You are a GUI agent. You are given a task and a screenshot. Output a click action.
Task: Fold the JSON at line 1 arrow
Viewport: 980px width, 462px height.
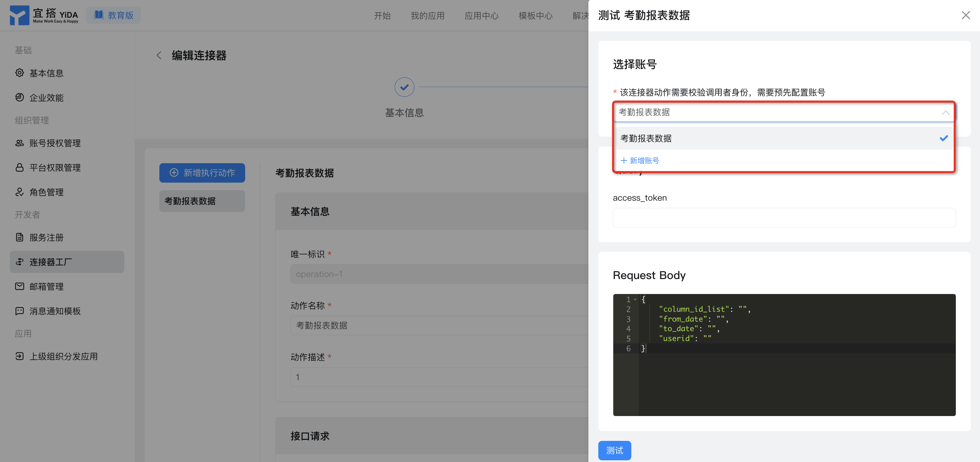(635, 299)
